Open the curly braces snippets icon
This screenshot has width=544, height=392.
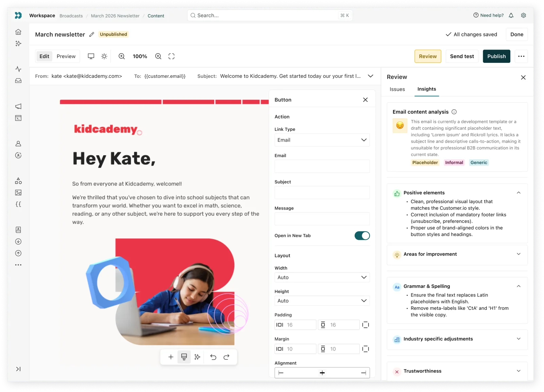(x=18, y=204)
